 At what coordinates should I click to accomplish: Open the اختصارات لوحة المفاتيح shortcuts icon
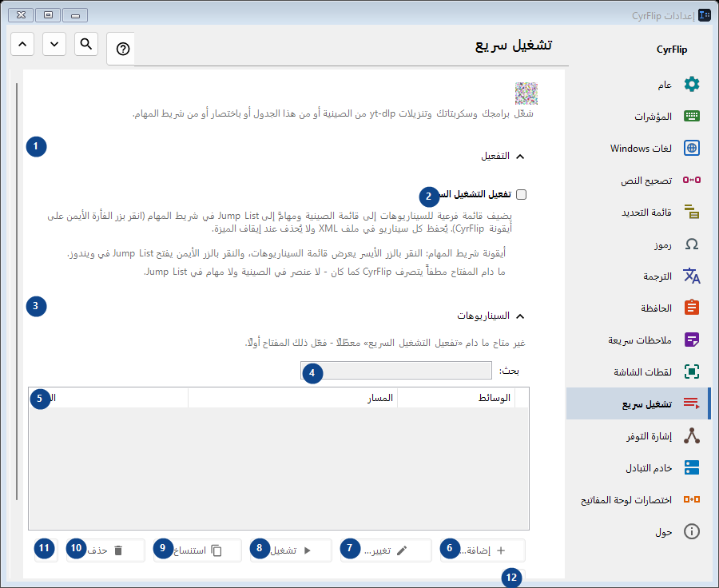coord(692,499)
